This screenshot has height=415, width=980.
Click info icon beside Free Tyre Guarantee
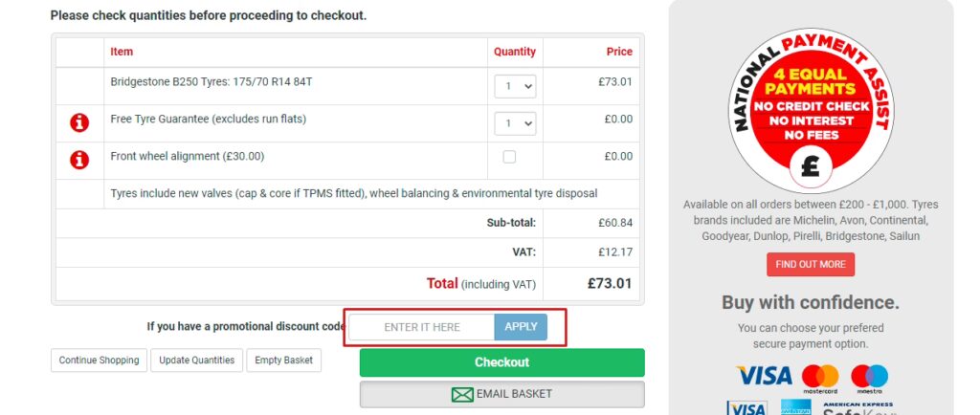coord(79,122)
